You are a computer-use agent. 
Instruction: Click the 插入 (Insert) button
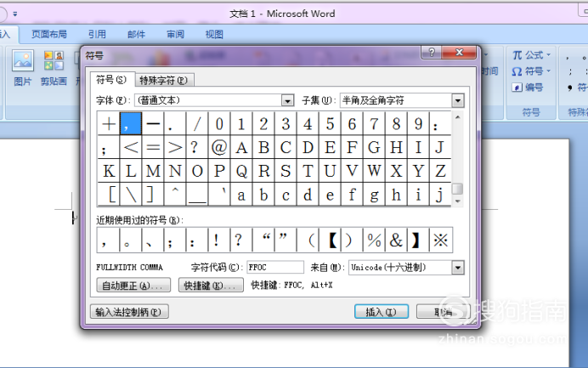(x=381, y=312)
